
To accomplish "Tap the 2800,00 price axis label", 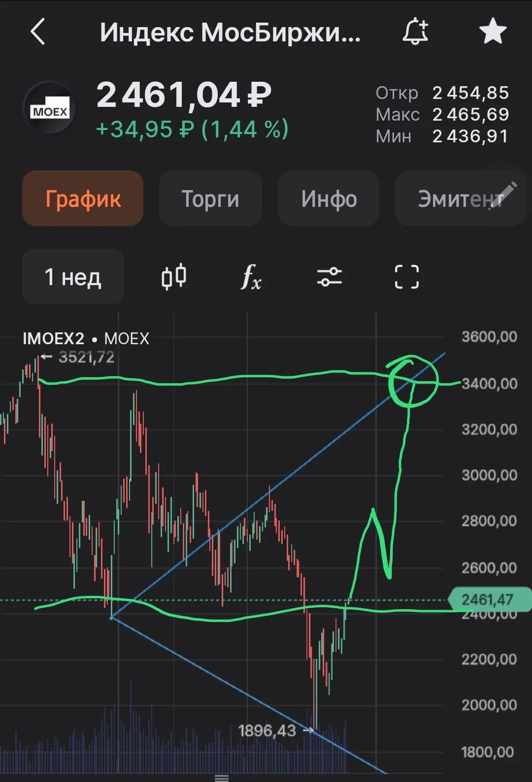I will pos(489,521).
